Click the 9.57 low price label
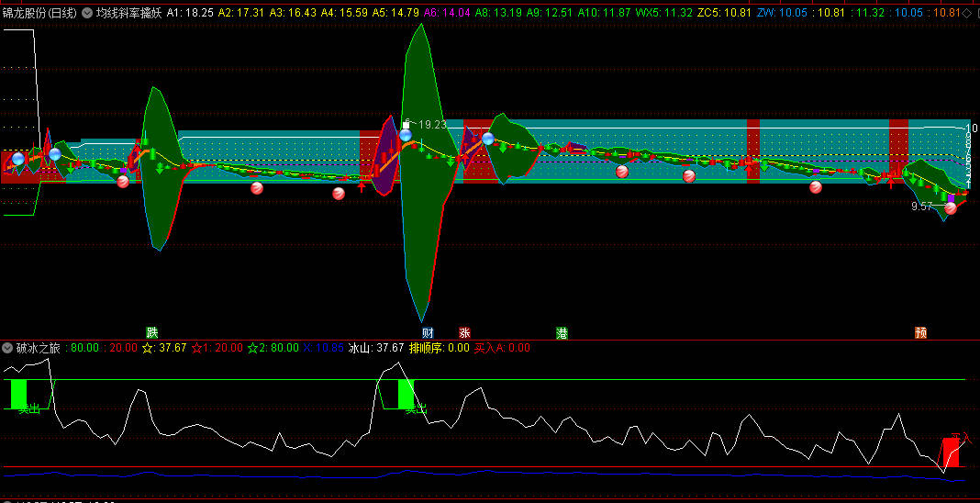 pos(922,207)
